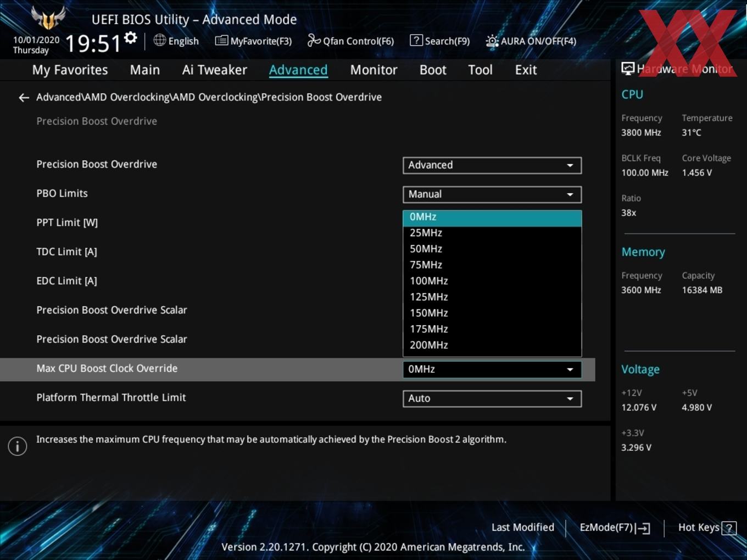Viewport: 747px width, 560px height.
Task: Click the info icon beside the help text
Action: tap(18, 446)
